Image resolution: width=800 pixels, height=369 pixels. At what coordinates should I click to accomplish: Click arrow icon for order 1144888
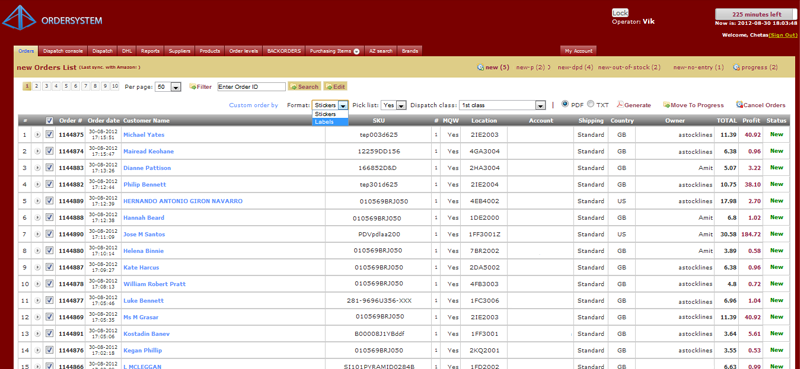click(x=37, y=218)
